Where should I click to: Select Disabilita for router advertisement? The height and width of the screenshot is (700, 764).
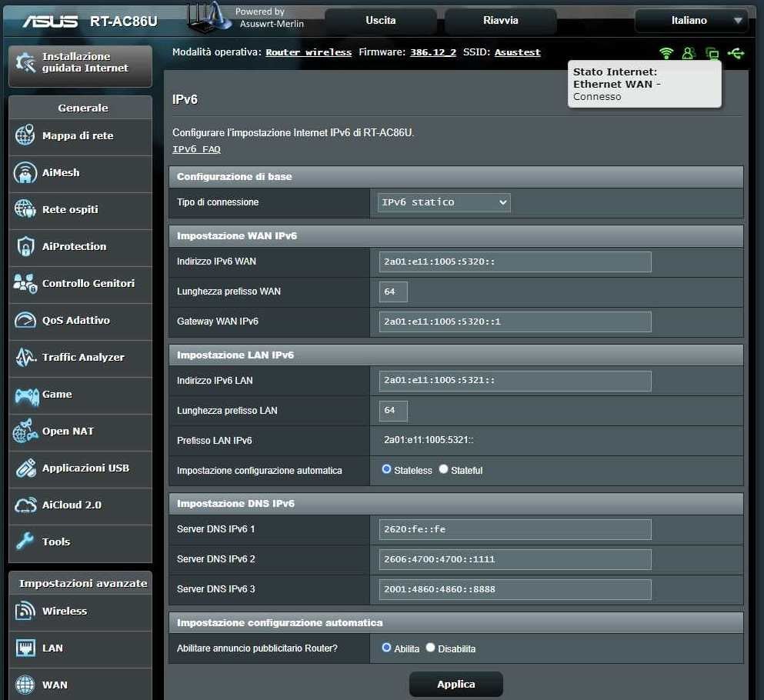pos(430,648)
